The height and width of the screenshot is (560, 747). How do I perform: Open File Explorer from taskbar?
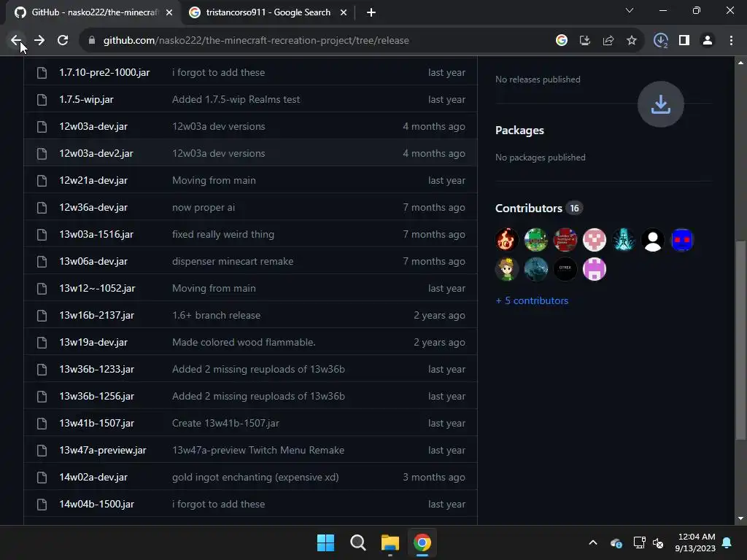[390, 542]
